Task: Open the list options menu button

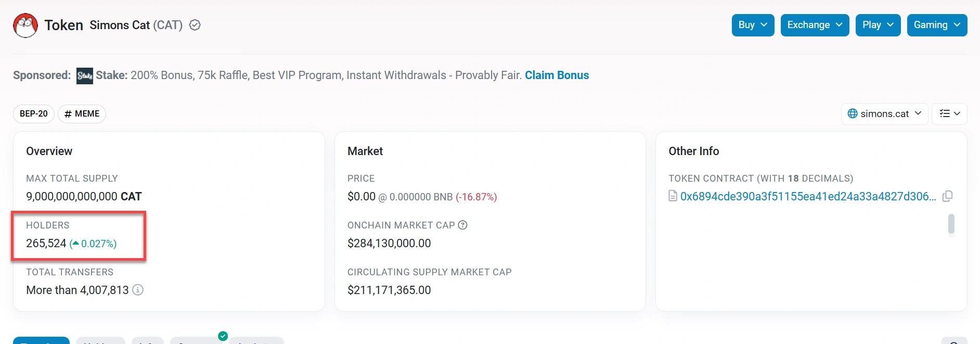Action: (x=949, y=113)
